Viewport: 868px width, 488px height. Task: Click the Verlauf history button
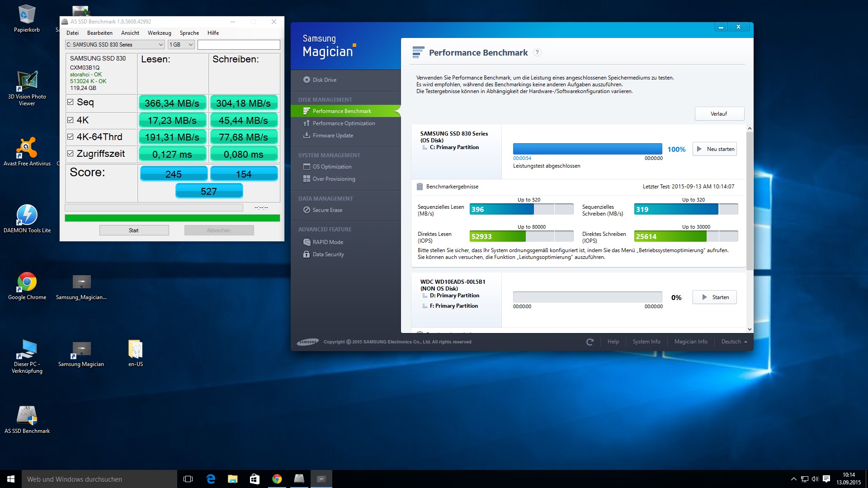pyautogui.click(x=719, y=114)
